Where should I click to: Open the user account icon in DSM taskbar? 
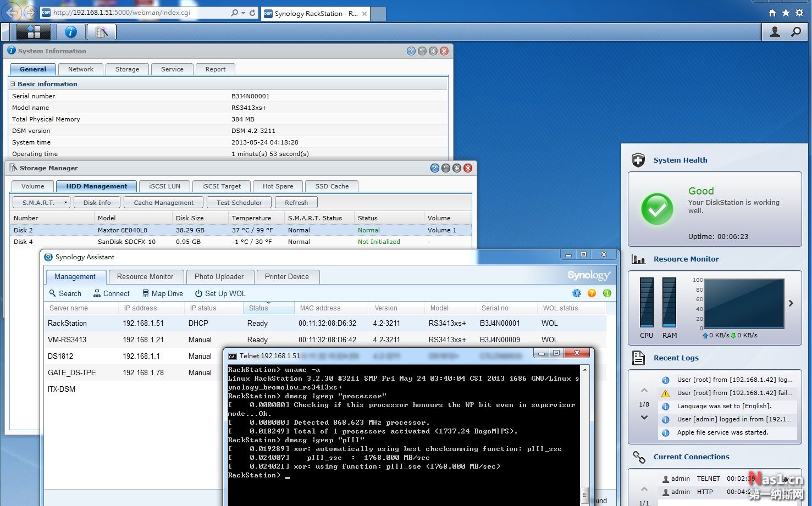pos(775,32)
